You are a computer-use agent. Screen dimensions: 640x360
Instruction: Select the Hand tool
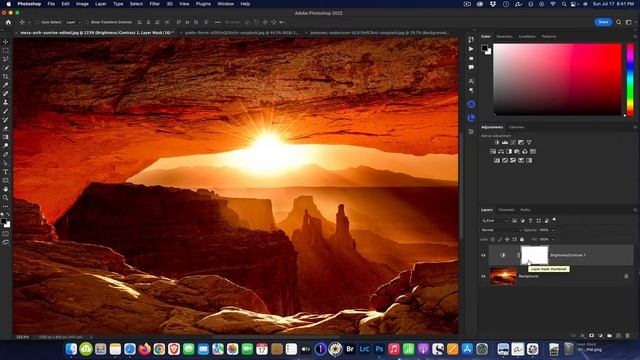pyautogui.click(x=5, y=189)
